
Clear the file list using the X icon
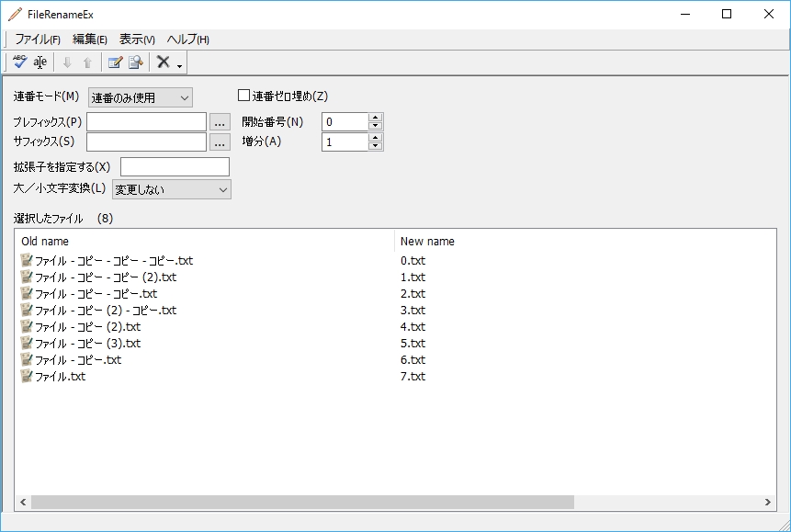[164, 62]
